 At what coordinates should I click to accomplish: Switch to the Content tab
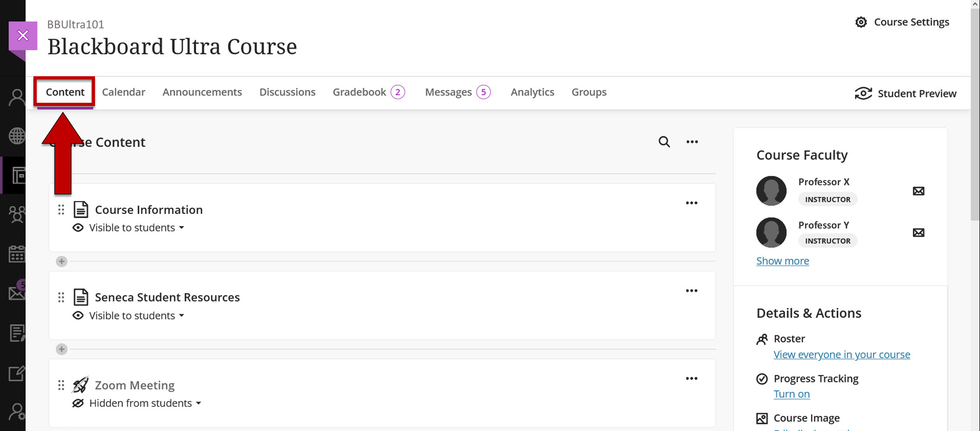tap(65, 92)
